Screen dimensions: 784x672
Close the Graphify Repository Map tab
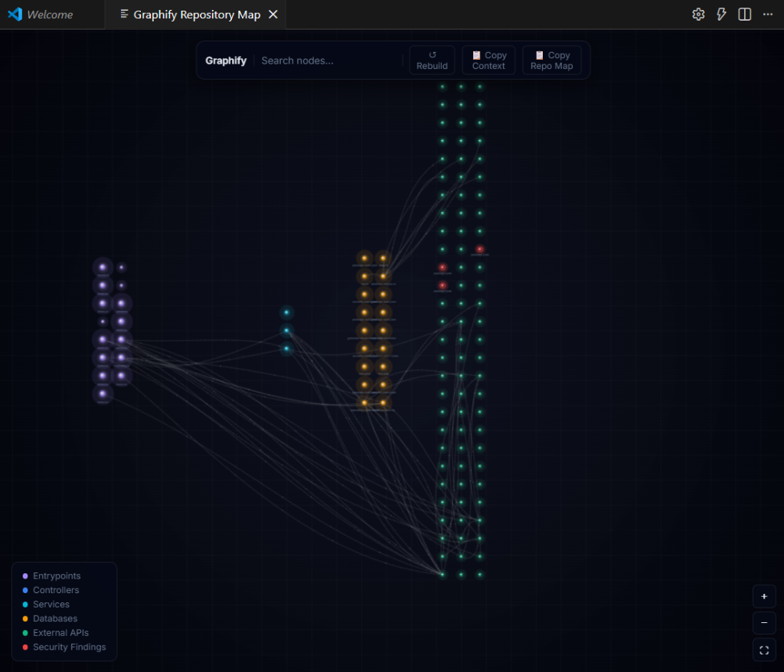273,15
